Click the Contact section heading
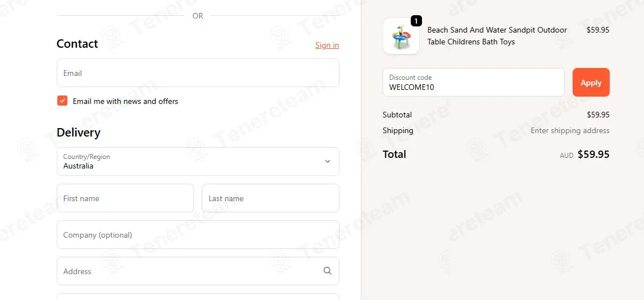644x300 pixels. point(77,44)
